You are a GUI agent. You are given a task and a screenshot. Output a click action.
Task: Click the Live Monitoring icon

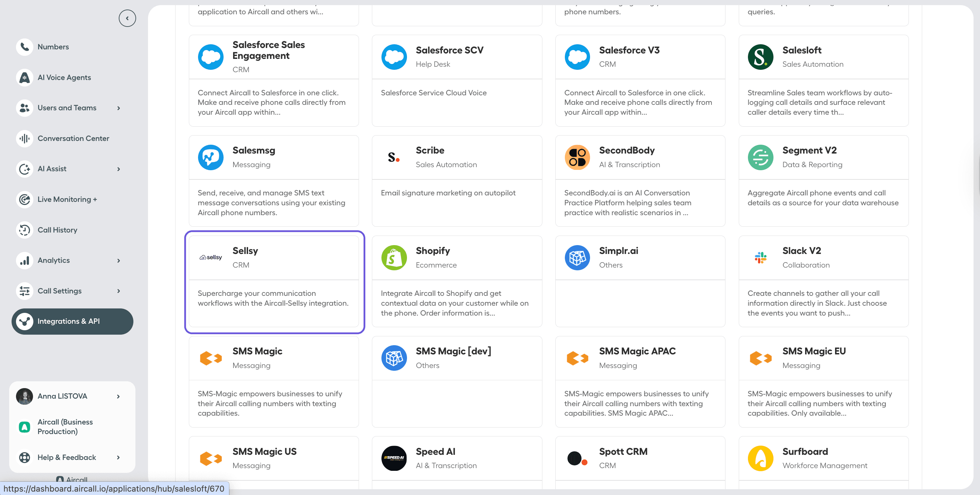24,199
